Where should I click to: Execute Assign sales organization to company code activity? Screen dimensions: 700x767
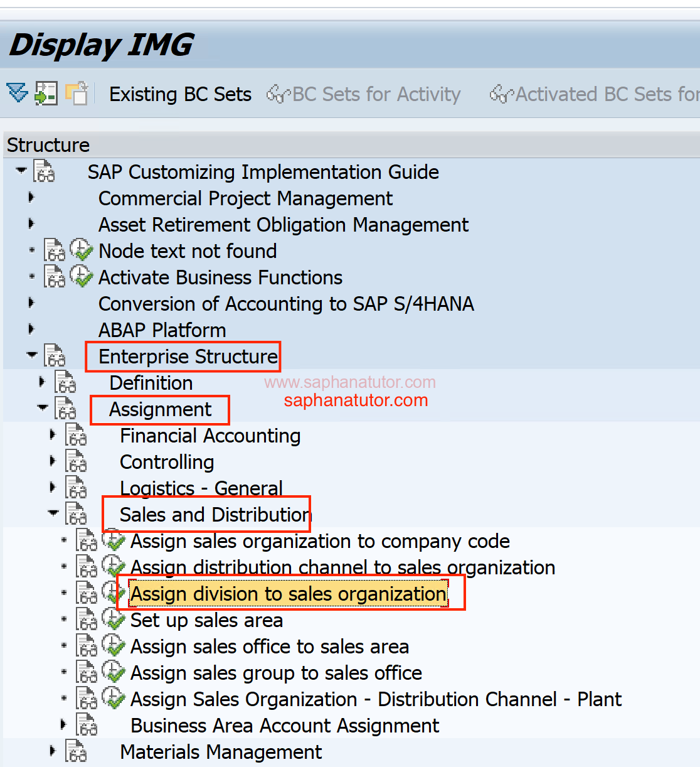pyautogui.click(x=114, y=540)
